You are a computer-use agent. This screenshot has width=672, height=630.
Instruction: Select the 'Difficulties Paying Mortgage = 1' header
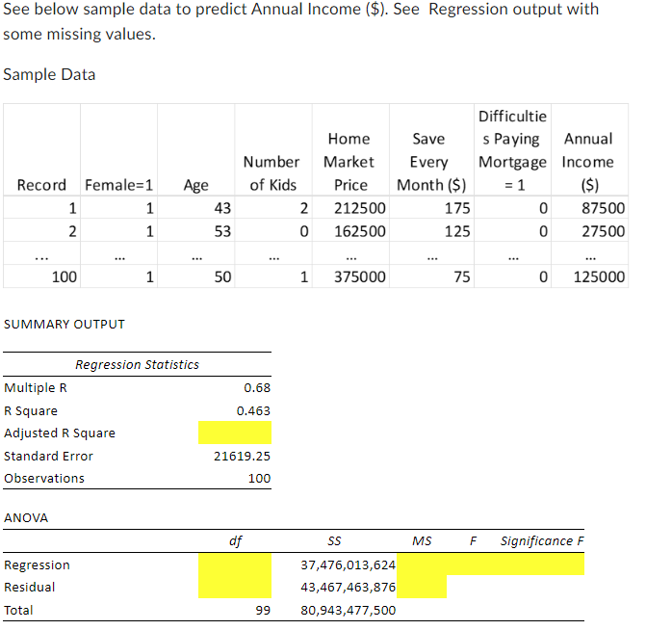point(512,150)
